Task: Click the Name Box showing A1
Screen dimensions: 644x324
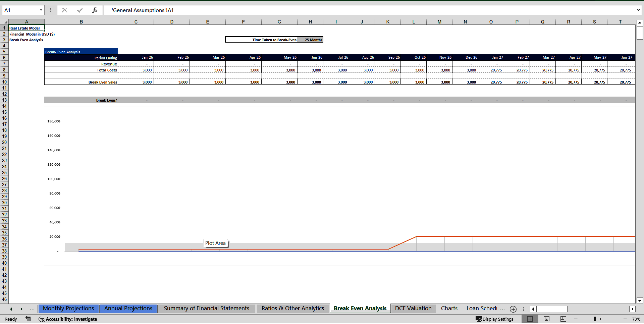Action: (20, 10)
